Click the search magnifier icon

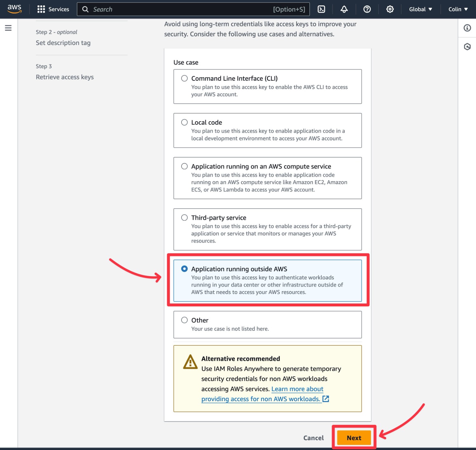tap(85, 9)
